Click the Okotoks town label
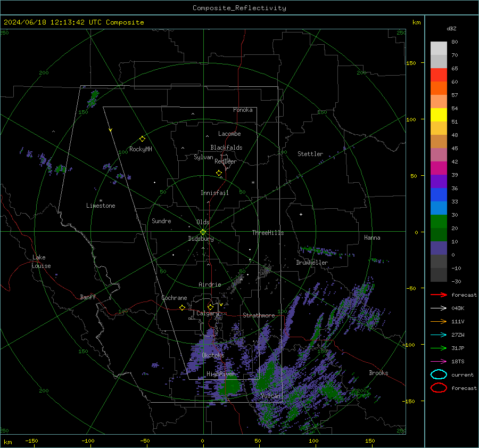The image size is (479, 448). coord(213,355)
